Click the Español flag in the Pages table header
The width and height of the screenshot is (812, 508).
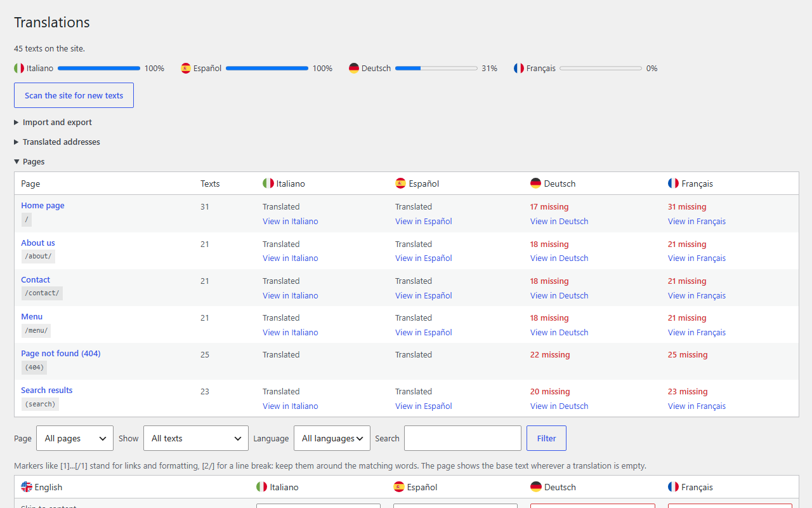pos(400,184)
